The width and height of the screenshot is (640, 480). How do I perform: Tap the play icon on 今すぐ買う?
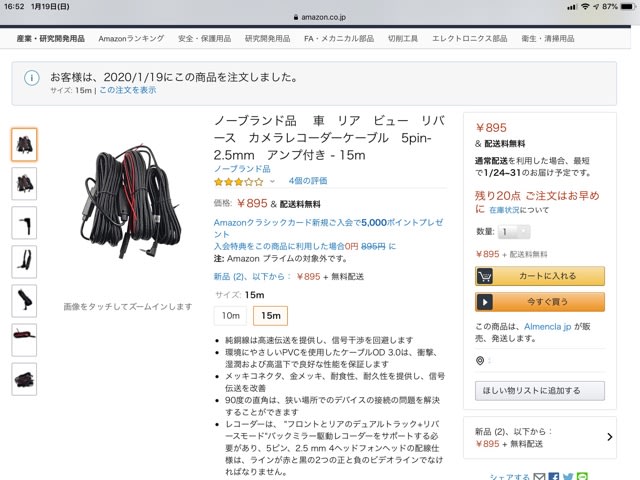(484, 302)
